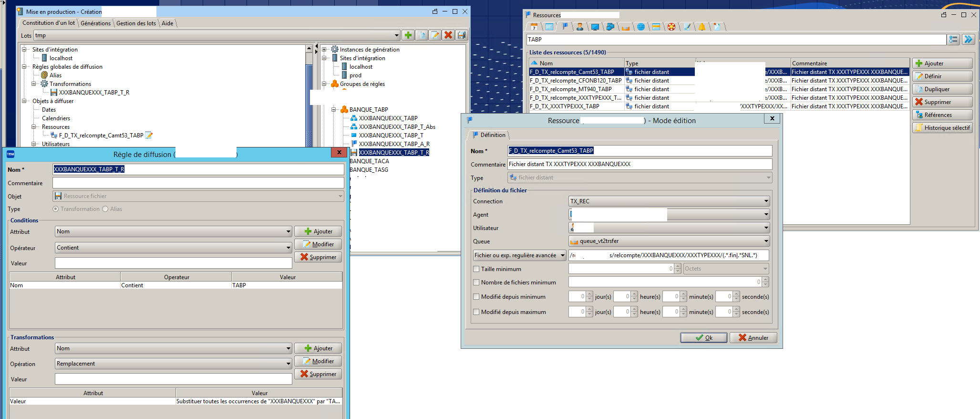980x419 pixels.
Task: Click the panel collapse arrows between the trees
Action: (316, 48)
